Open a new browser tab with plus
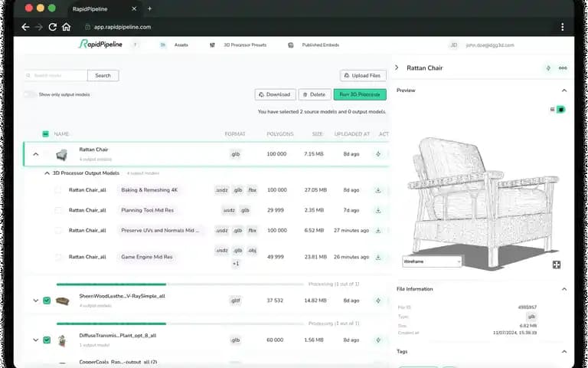The image size is (588, 368). [x=149, y=8]
